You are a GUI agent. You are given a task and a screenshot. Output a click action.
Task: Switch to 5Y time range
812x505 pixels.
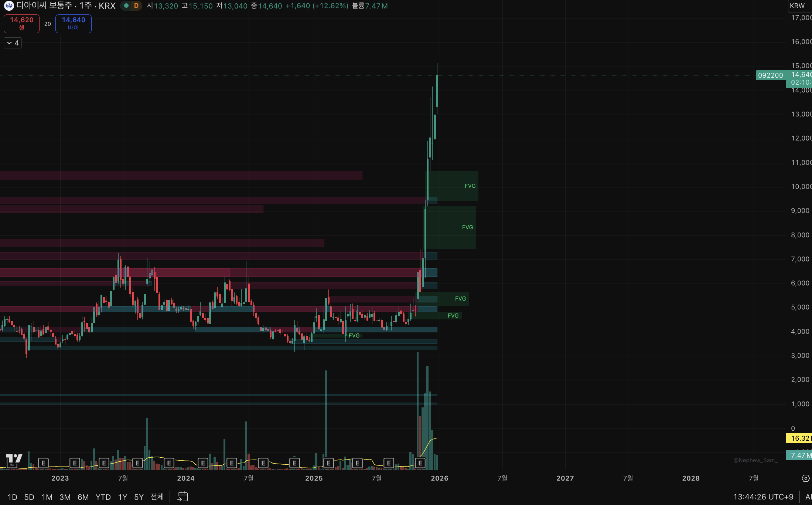click(139, 497)
